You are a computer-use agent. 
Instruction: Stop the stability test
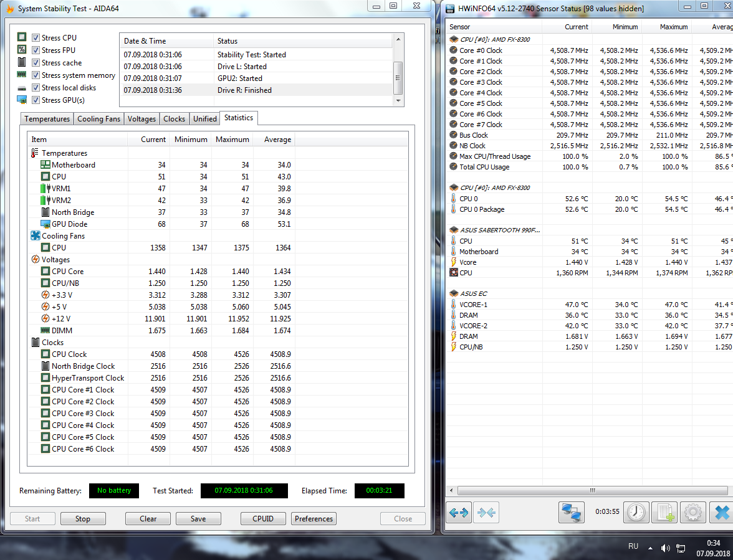tap(83, 518)
